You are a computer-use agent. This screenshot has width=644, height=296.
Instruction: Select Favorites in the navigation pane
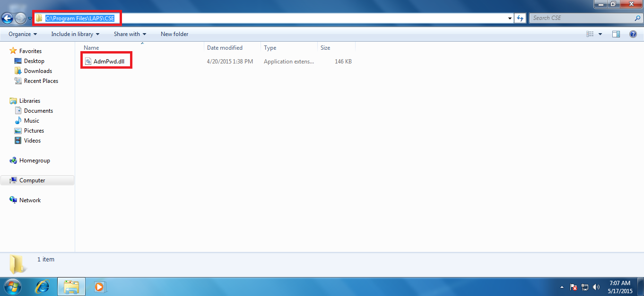(30, 51)
